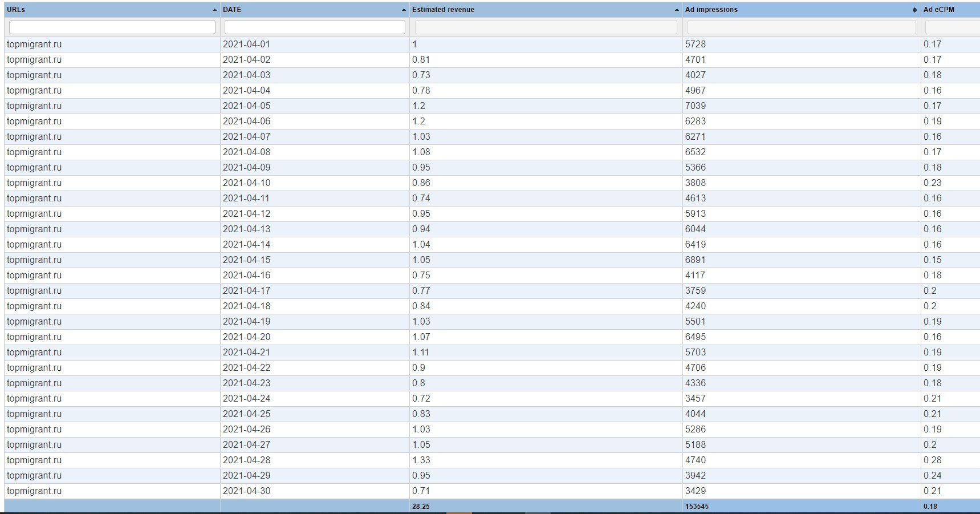The image size is (980, 514).
Task: Select the impressions value 3808
Action: click(x=696, y=183)
